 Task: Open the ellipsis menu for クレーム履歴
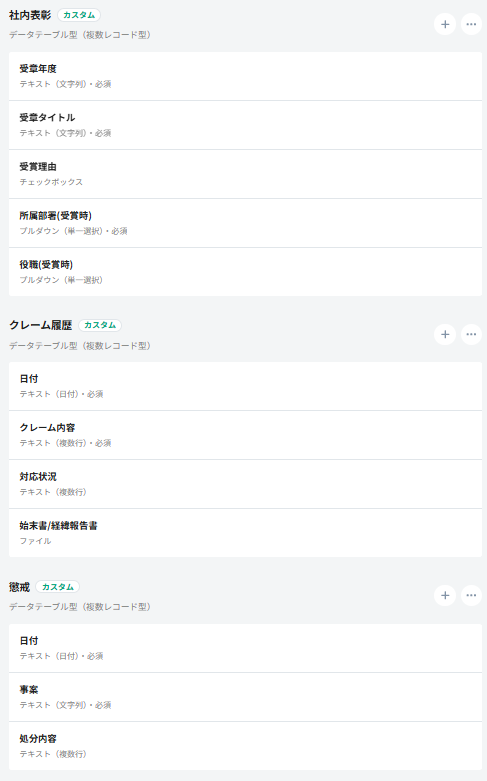click(471, 334)
